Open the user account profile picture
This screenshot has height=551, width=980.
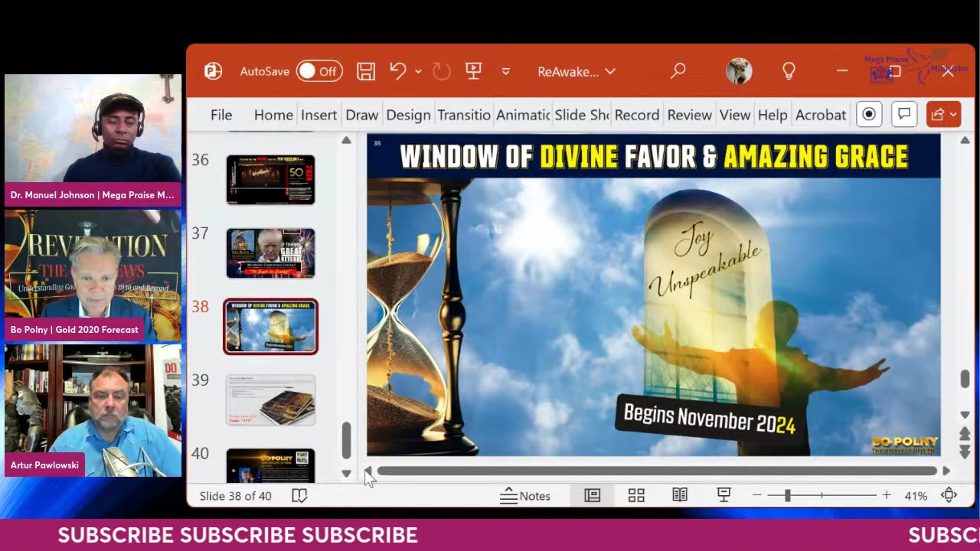click(739, 71)
